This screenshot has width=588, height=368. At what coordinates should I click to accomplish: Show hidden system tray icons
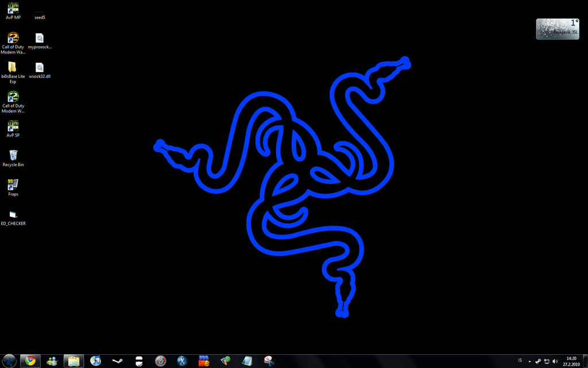pos(529,361)
